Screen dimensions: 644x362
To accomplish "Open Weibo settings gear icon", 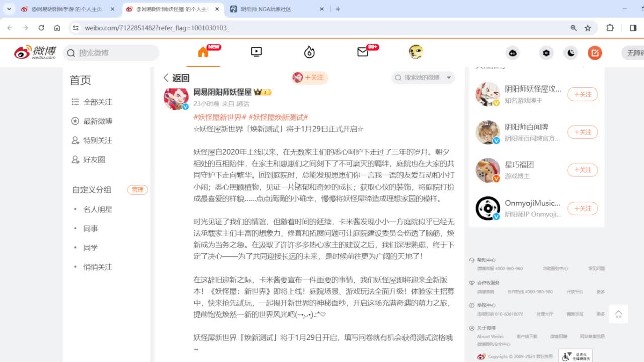I will (x=546, y=52).
